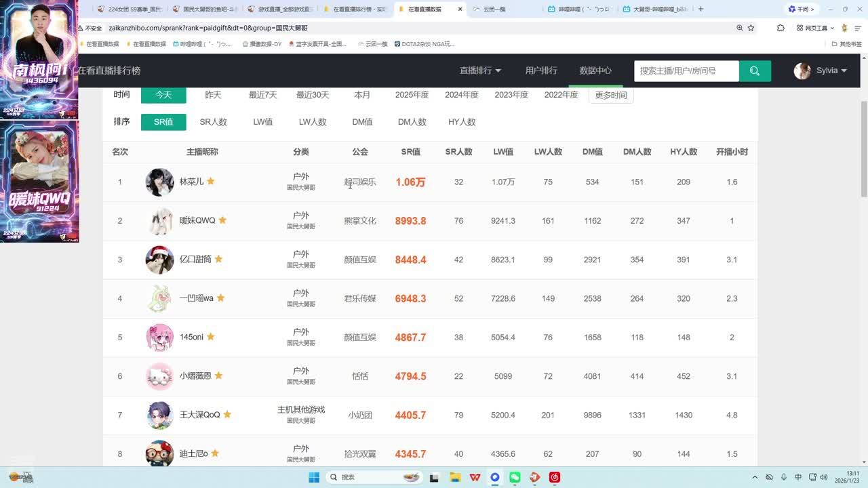Expand the 直播排行 dropdown menu
Viewport: 868px width, 488px height.
pyautogui.click(x=480, y=70)
